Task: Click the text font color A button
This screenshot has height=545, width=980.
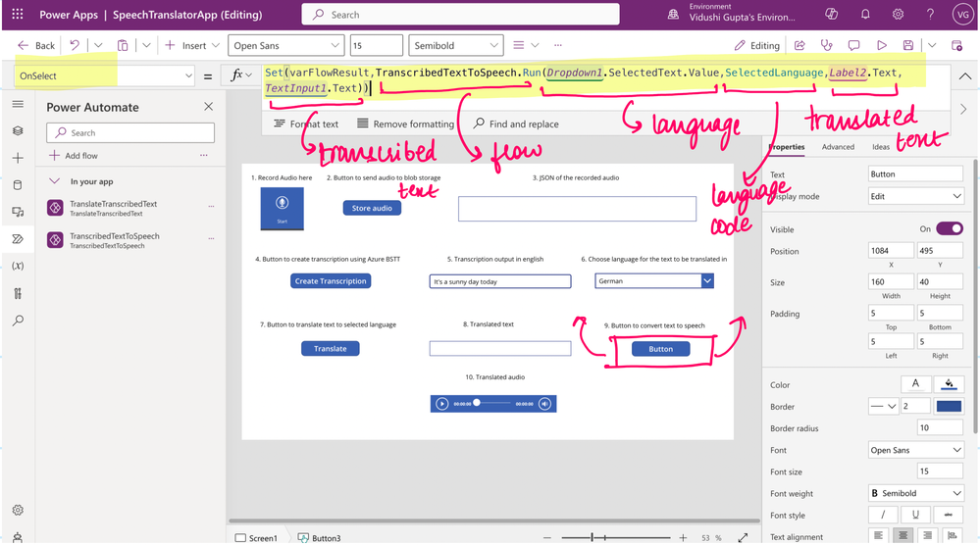Action: 915,384
